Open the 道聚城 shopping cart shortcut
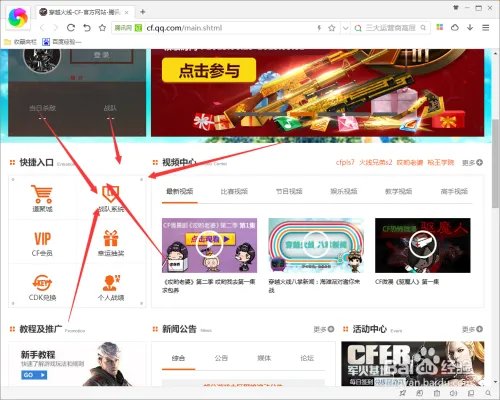 [x=42, y=198]
